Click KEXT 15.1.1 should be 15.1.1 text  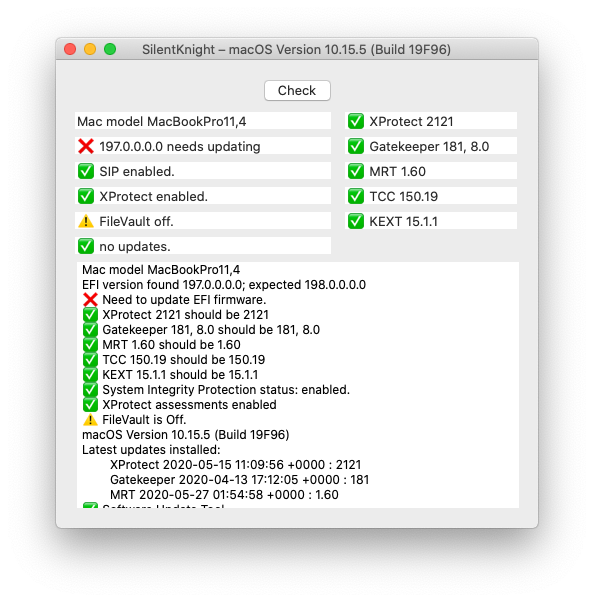pos(180,375)
